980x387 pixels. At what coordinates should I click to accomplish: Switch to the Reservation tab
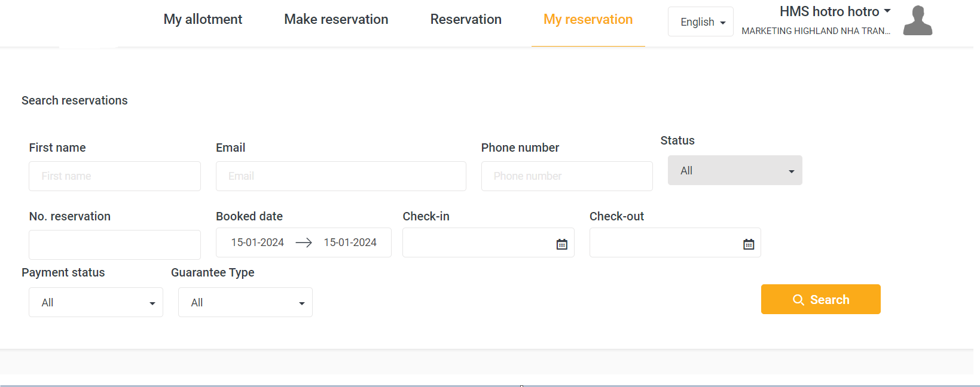(466, 20)
